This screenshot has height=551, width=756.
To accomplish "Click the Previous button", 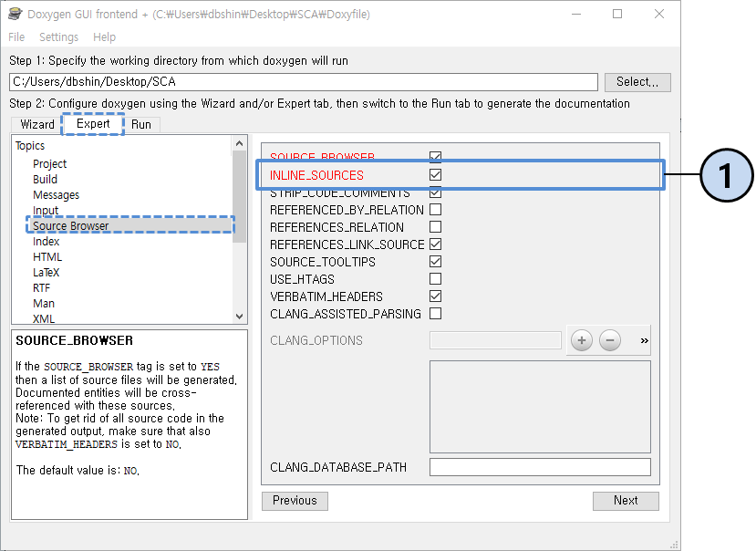I will coord(295,501).
